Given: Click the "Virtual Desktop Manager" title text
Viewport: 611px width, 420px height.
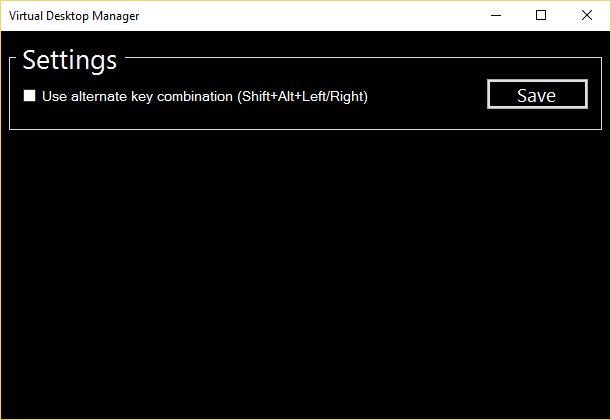Looking at the screenshot, I should click(74, 16).
